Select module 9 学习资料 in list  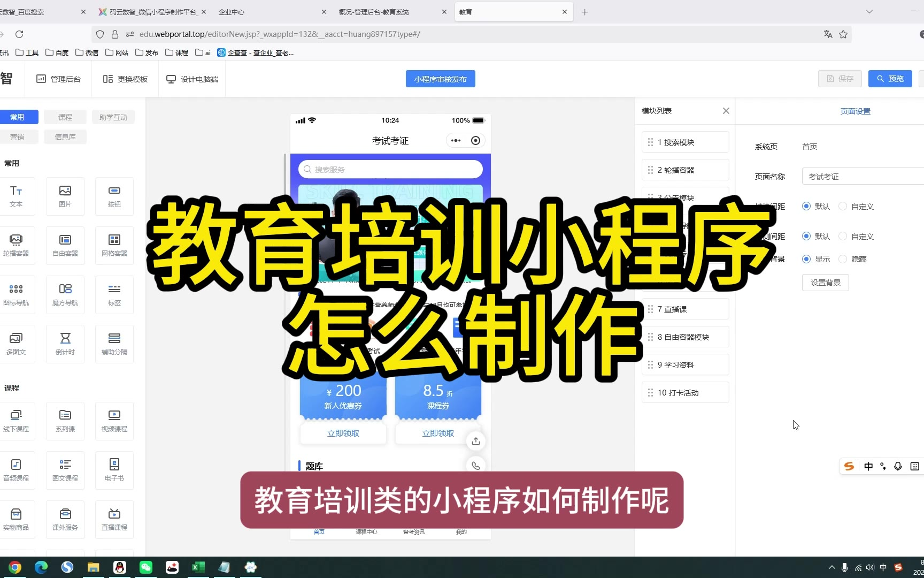click(686, 365)
